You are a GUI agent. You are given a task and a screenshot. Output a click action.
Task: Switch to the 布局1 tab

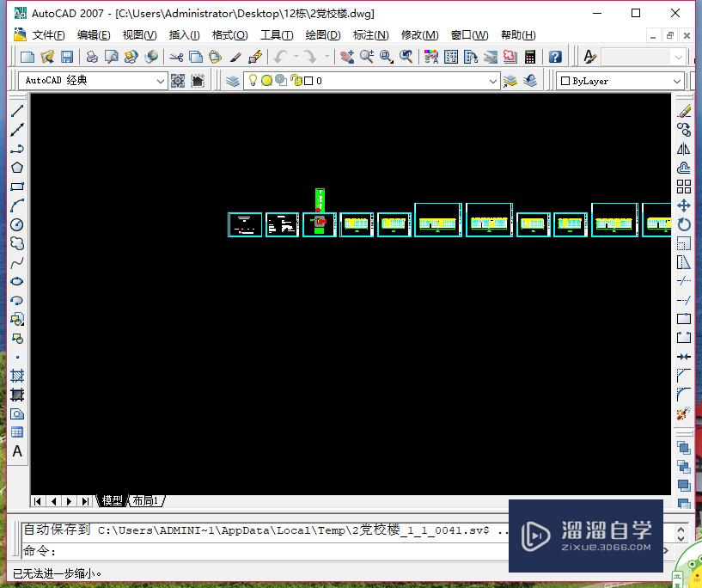tap(145, 500)
